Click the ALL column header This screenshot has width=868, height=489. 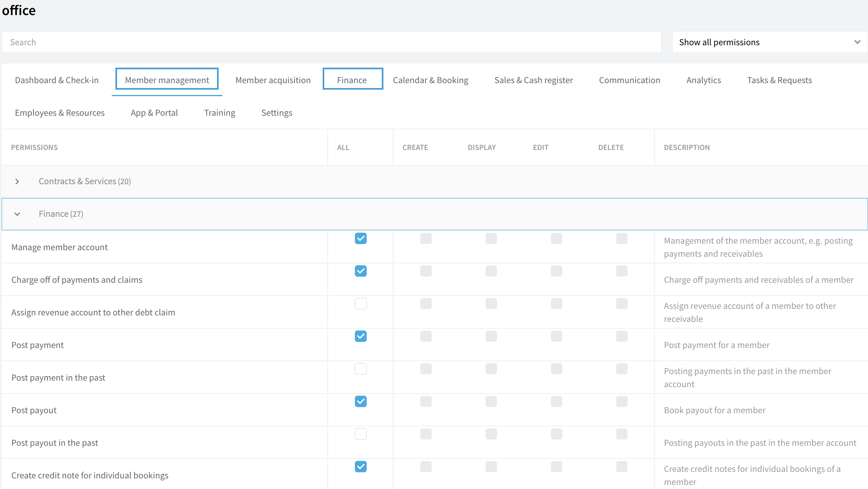click(343, 148)
